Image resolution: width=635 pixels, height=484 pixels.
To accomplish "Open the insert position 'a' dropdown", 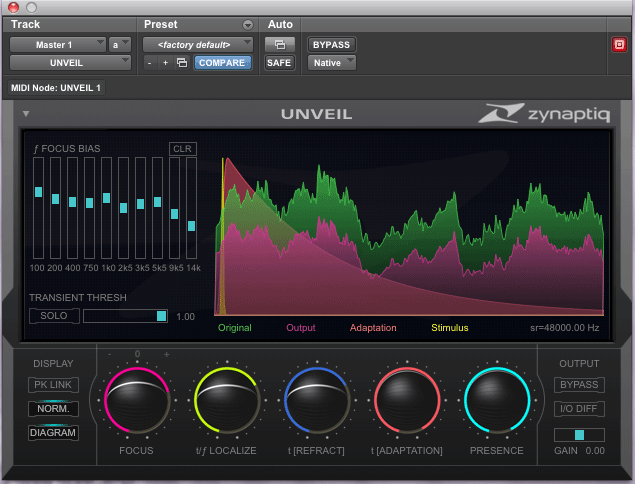I will pos(120,45).
